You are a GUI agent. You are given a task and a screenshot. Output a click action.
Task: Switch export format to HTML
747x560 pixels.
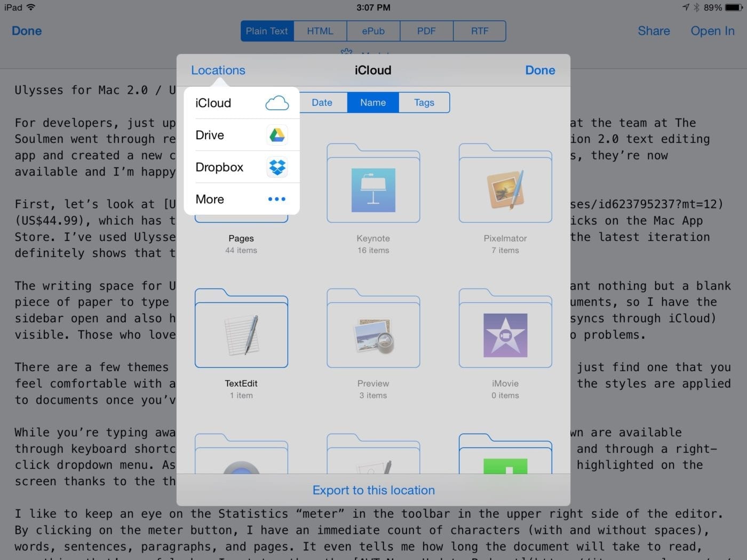tap(320, 31)
